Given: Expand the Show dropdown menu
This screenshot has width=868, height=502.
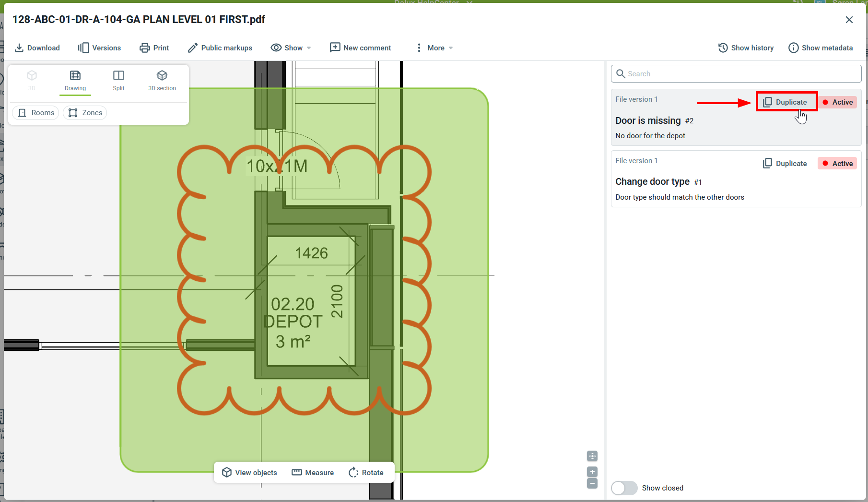Looking at the screenshot, I should click(291, 48).
